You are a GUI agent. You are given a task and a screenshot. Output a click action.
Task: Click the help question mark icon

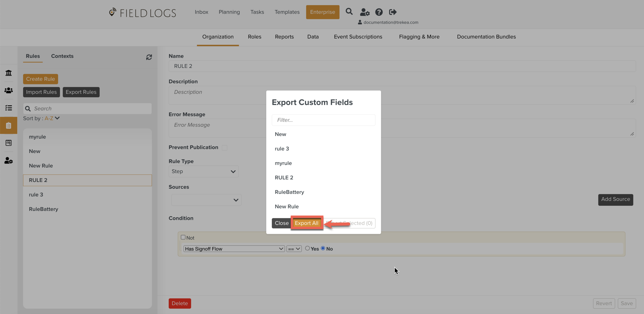tap(379, 12)
